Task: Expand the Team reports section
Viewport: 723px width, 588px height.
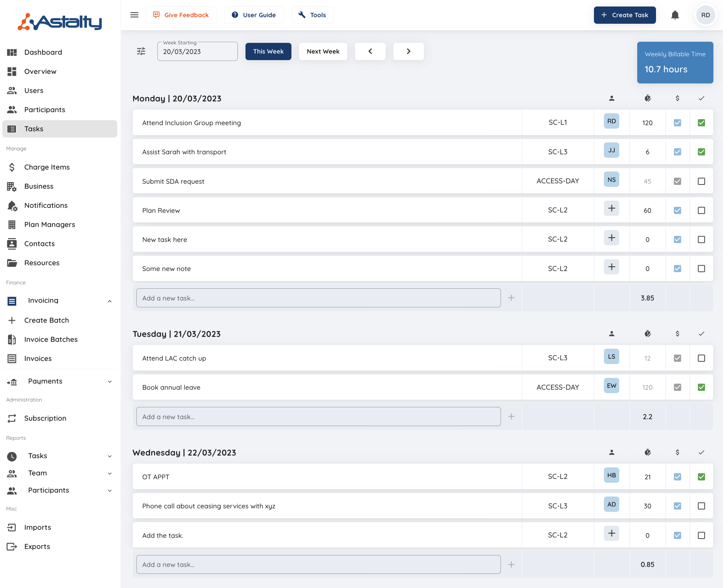Action: coord(110,474)
